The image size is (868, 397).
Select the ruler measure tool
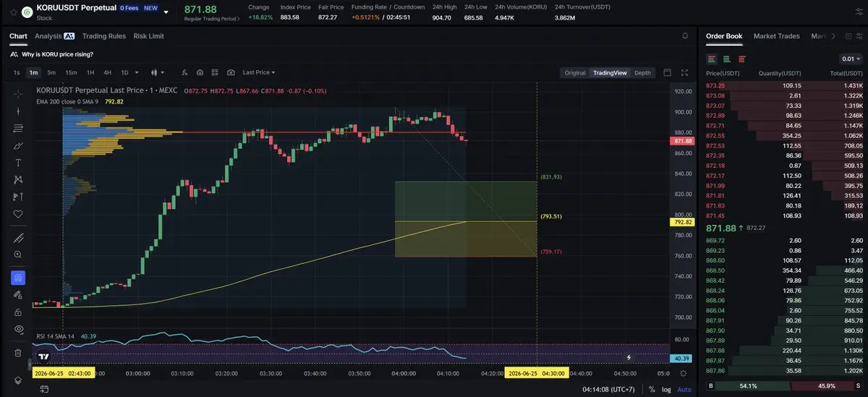point(18,237)
